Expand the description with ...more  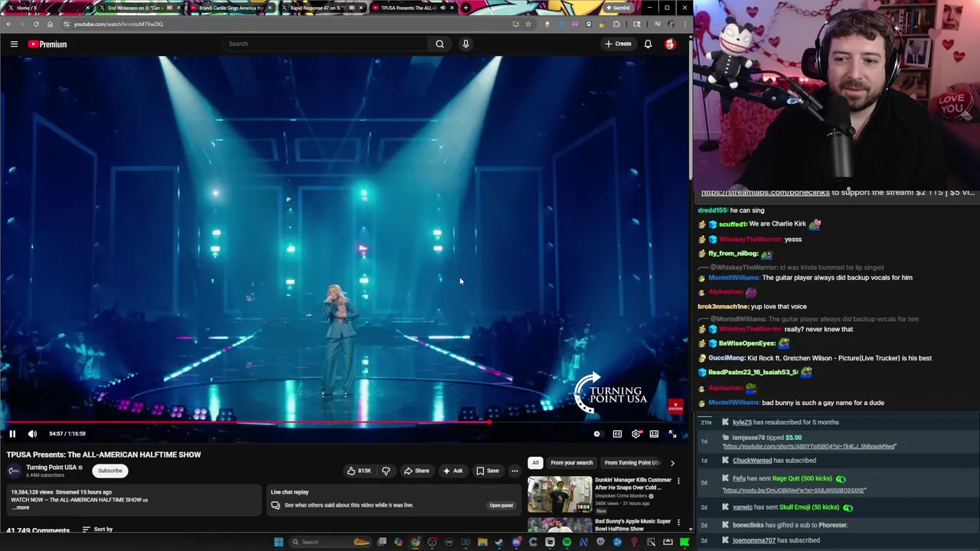[21, 507]
